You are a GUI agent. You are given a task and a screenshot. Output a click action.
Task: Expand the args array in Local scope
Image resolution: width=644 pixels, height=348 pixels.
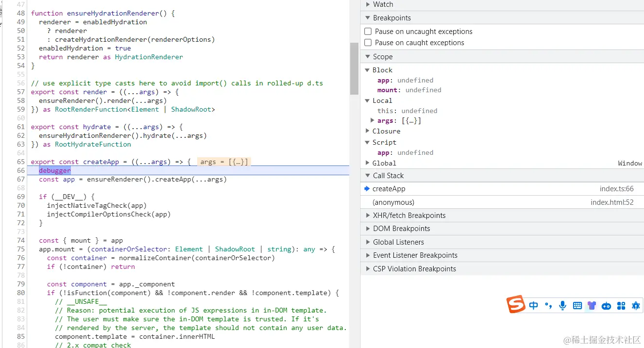(373, 120)
